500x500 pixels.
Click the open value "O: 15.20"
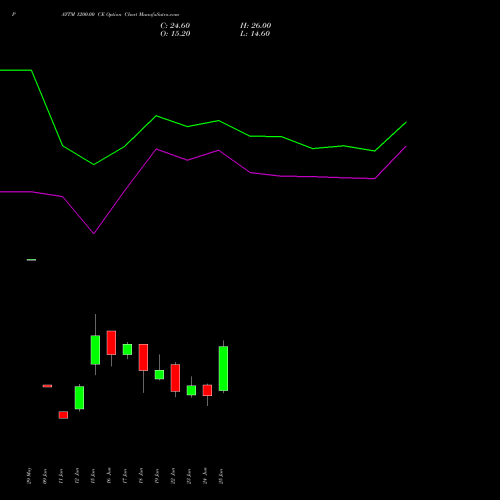(x=175, y=34)
